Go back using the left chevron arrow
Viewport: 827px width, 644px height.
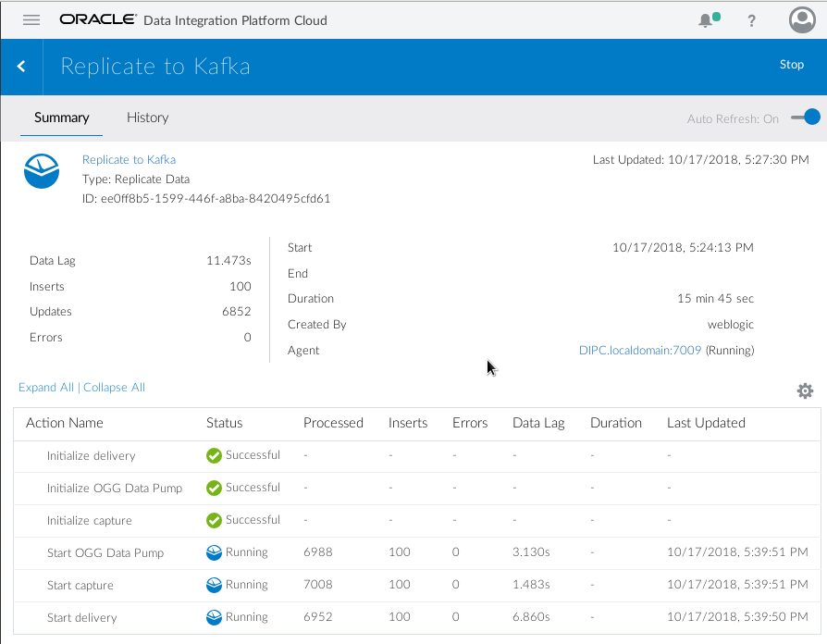[x=21, y=66]
